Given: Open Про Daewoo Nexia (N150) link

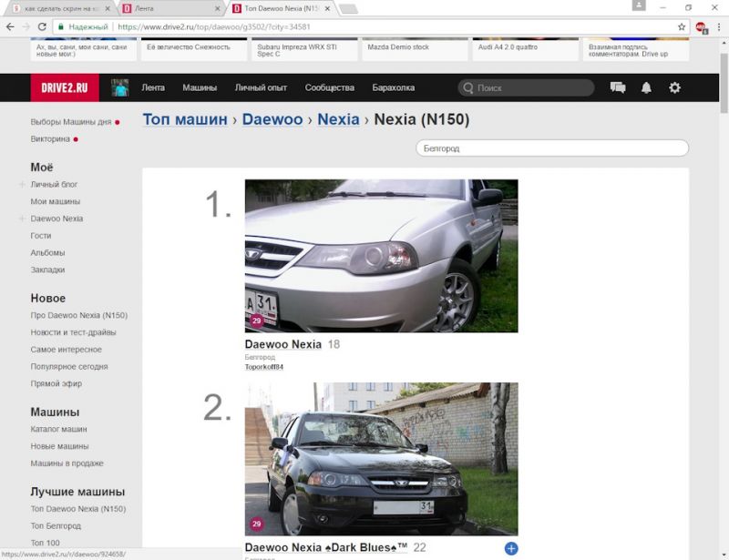Looking at the screenshot, I should point(79,315).
